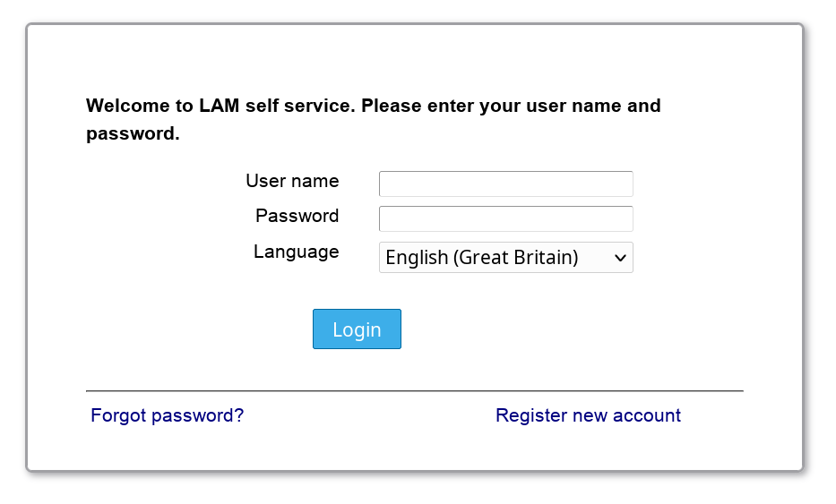836x504 pixels.
Task: Click "account" in the Register link
Action: click(647, 415)
